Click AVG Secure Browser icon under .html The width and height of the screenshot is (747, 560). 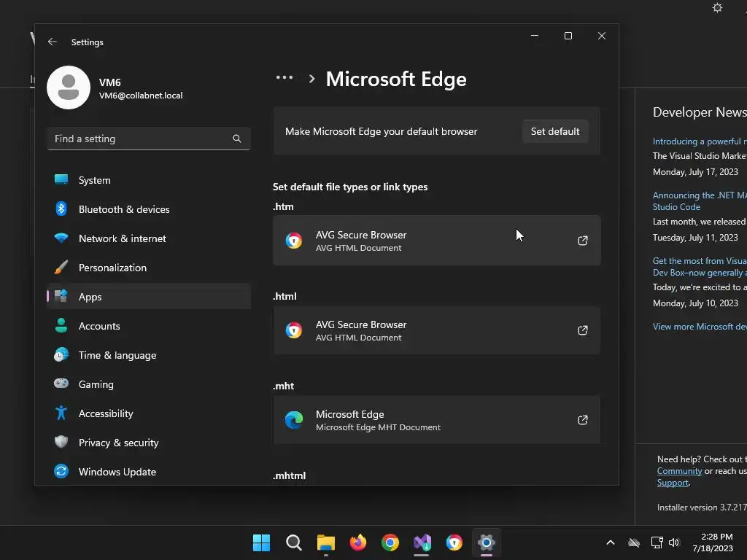click(294, 330)
